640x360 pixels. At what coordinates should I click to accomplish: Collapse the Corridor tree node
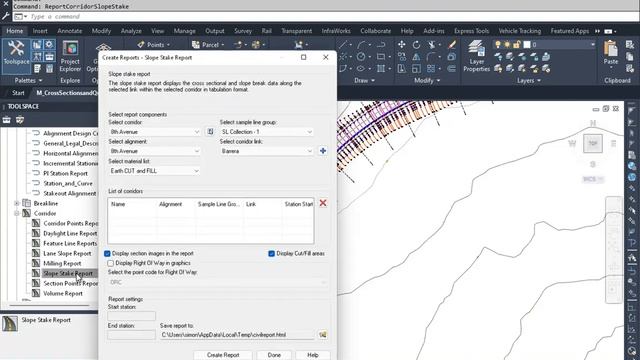(x=17, y=213)
